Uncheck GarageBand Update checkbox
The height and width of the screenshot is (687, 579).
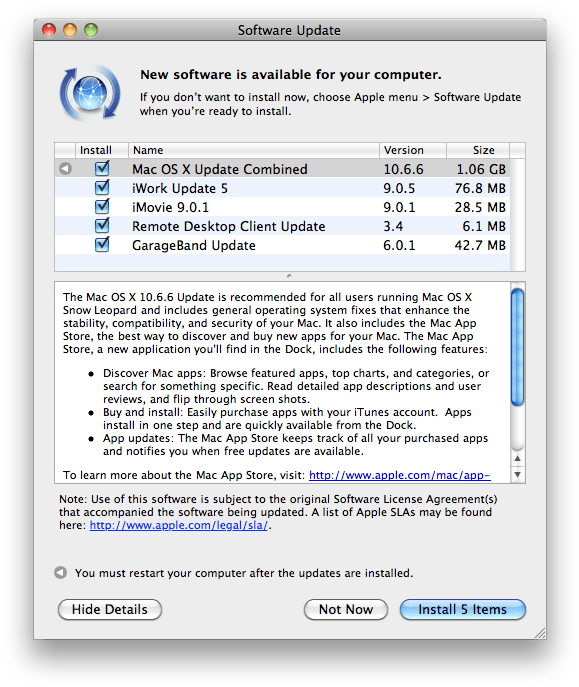(102, 244)
